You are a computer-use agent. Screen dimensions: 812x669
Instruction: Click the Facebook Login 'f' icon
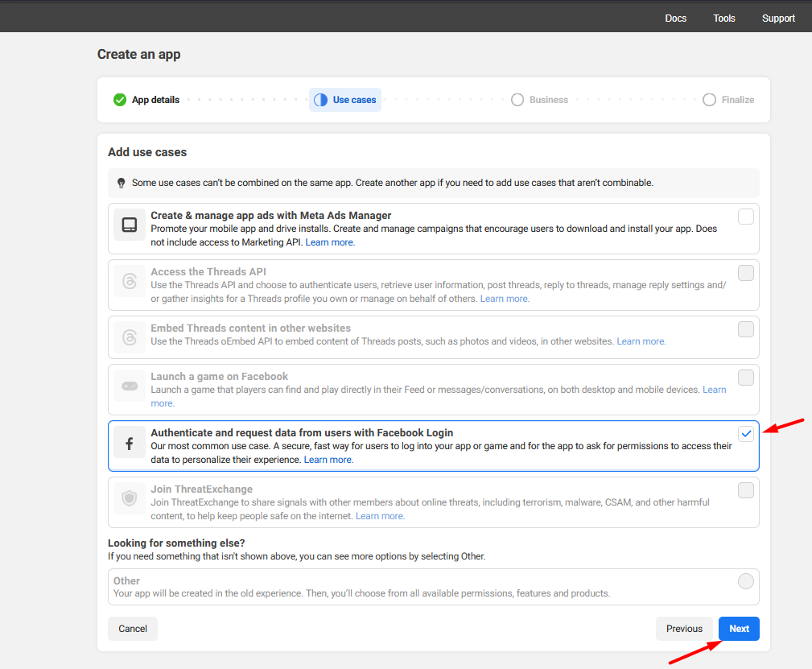tap(130, 443)
